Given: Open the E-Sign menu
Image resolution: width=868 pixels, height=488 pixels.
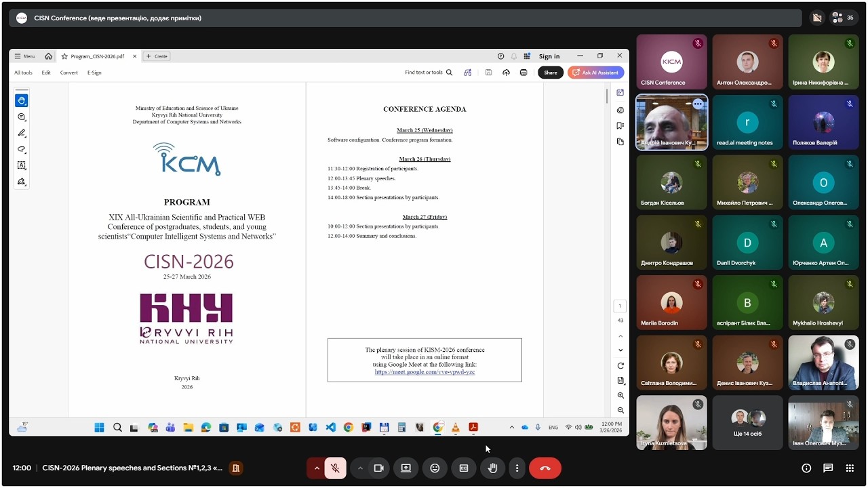Looking at the screenshot, I should coord(94,73).
